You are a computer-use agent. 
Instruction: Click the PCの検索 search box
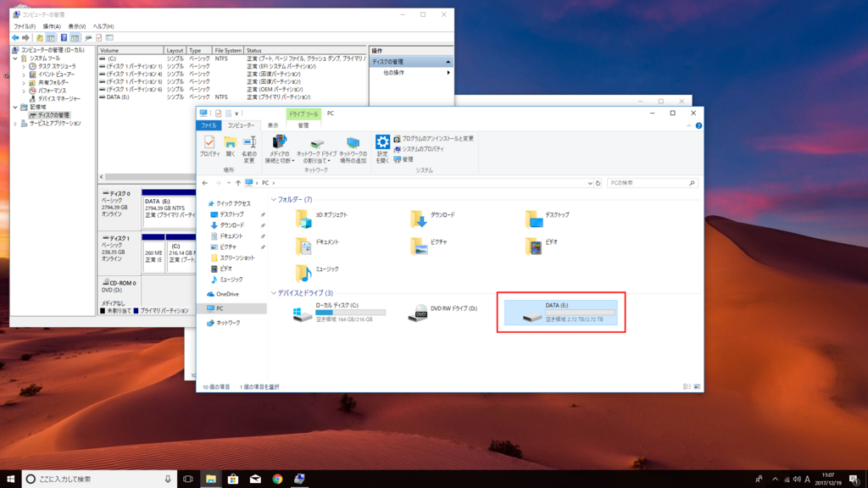pyautogui.click(x=650, y=183)
